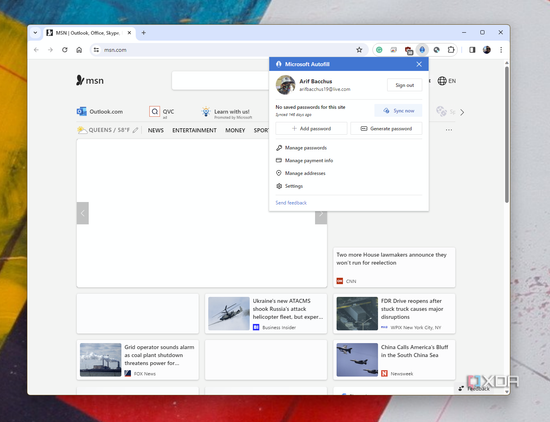Open the green Grammarly extension icon

pyautogui.click(x=379, y=50)
